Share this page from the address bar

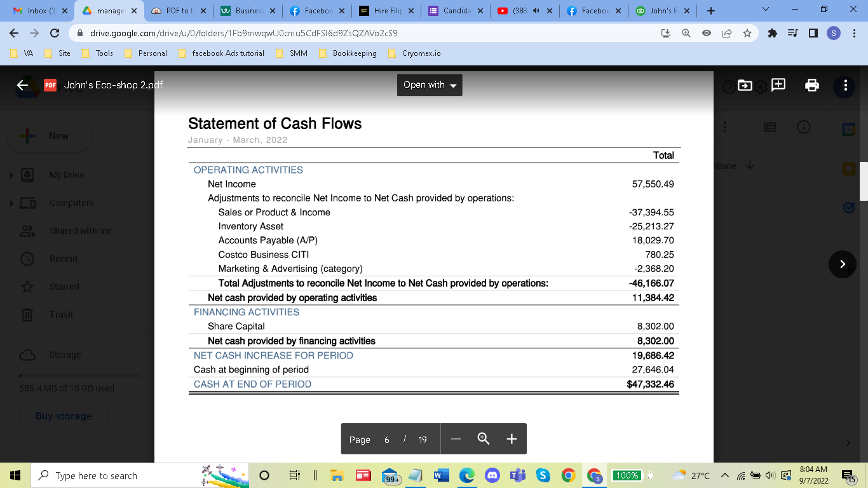click(x=727, y=33)
